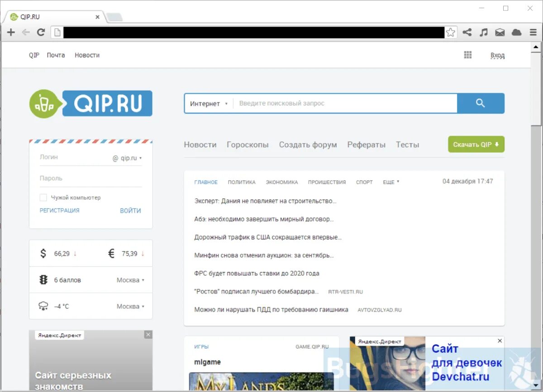Image resolution: width=543 pixels, height=392 pixels.
Task: Open the music note toolbar icon
Action: click(484, 32)
